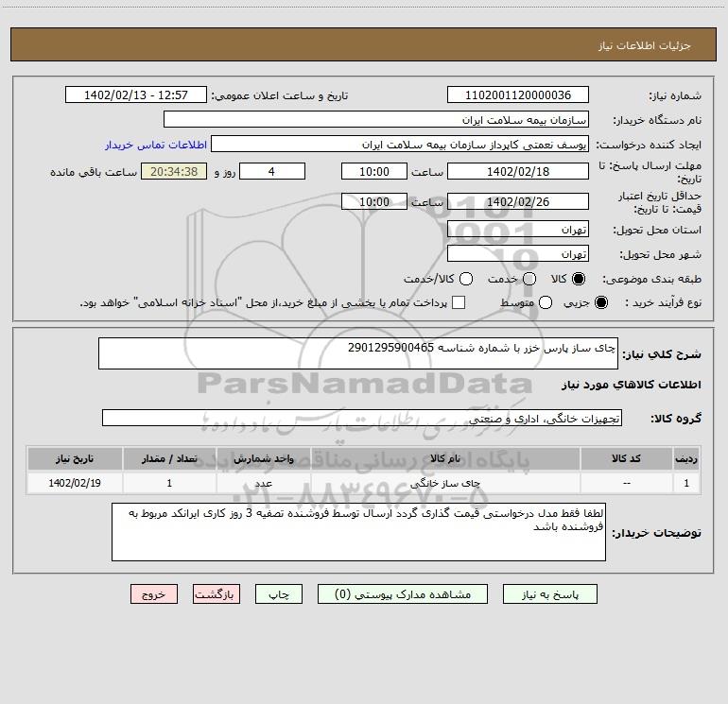Click the چای ساز خانگی item cell
This screenshot has height=704, width=728.
pyautogui.click(x=445, y=483)
